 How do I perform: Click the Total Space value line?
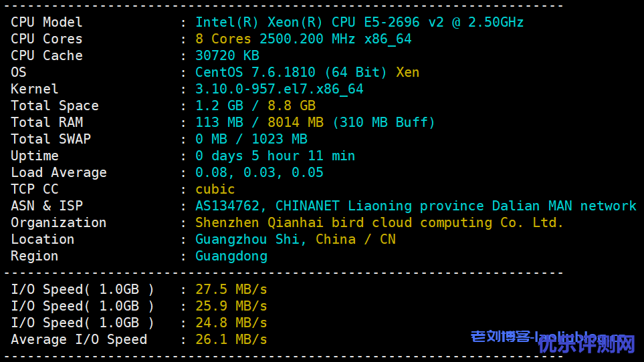pos(255,106)
